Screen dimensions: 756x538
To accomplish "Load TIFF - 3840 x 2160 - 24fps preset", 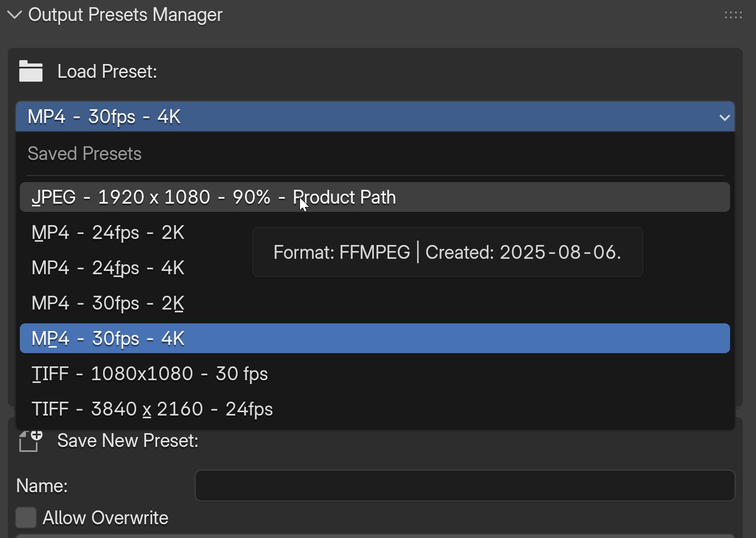I will (x=375, y=409).
